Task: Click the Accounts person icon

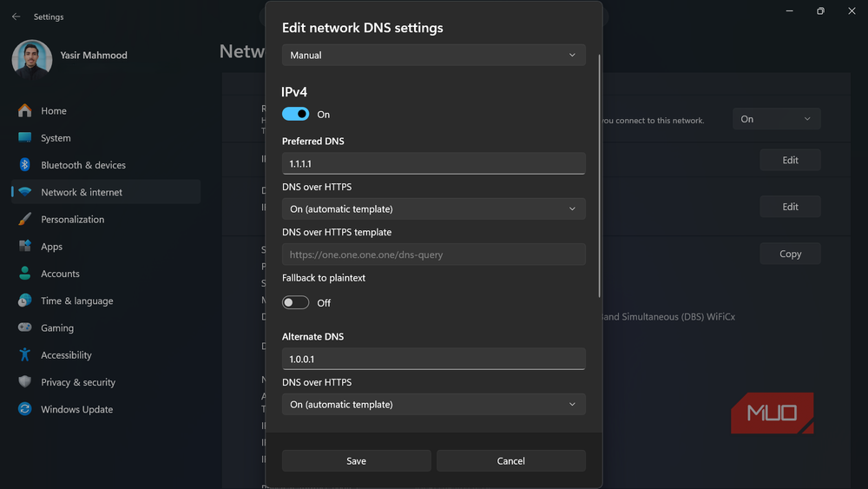Action: 24,273
